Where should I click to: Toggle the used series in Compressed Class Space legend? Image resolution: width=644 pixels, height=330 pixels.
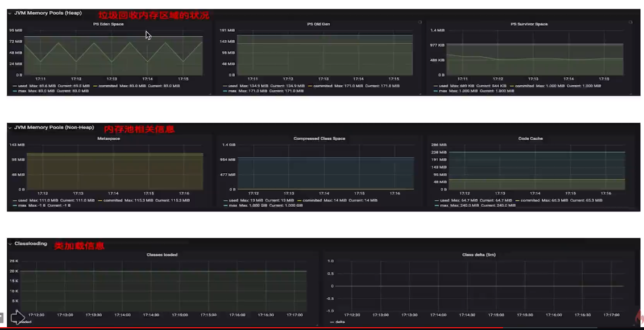tap(233, 200)
